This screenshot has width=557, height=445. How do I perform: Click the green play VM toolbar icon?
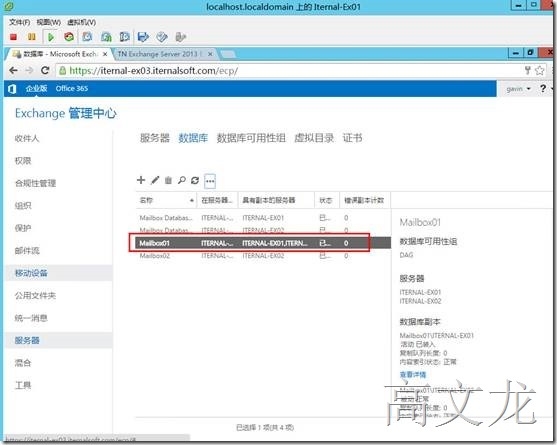(51, 37)
